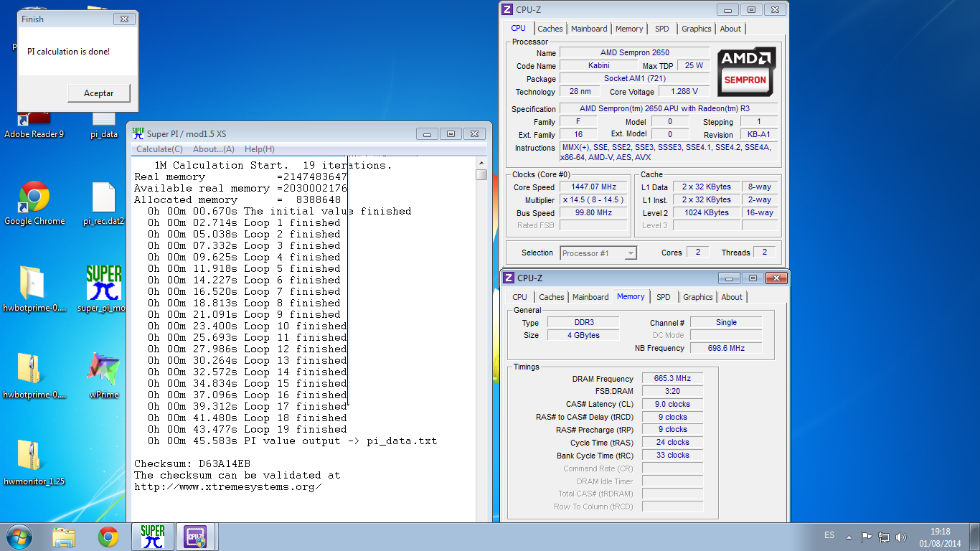Click the NB Frequency 698.6 MHz value
The height and width of the screenshot is (551, 980).
726,348
